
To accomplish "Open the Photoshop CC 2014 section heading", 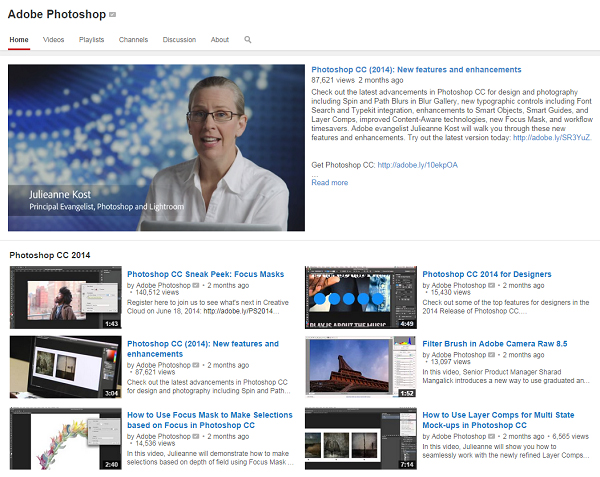I will point(50,255).
